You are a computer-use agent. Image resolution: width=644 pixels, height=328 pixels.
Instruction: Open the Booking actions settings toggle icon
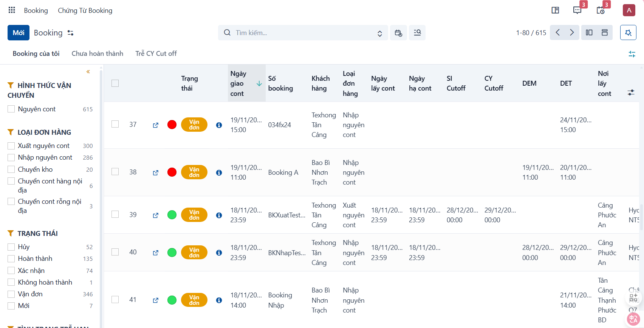click(70, 33)
